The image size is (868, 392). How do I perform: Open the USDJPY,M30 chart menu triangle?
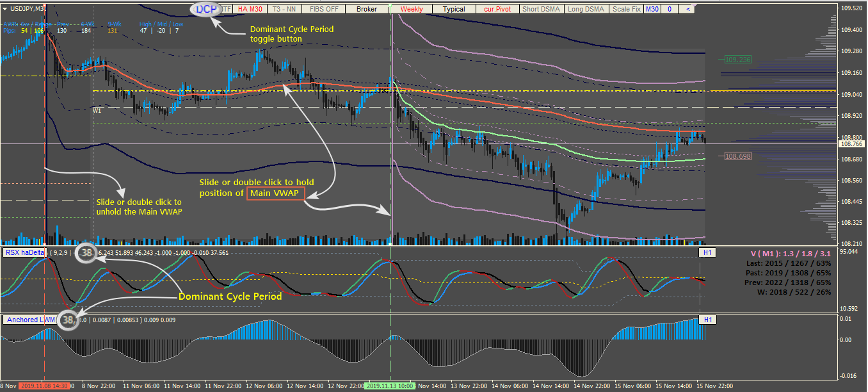[6, 8]
